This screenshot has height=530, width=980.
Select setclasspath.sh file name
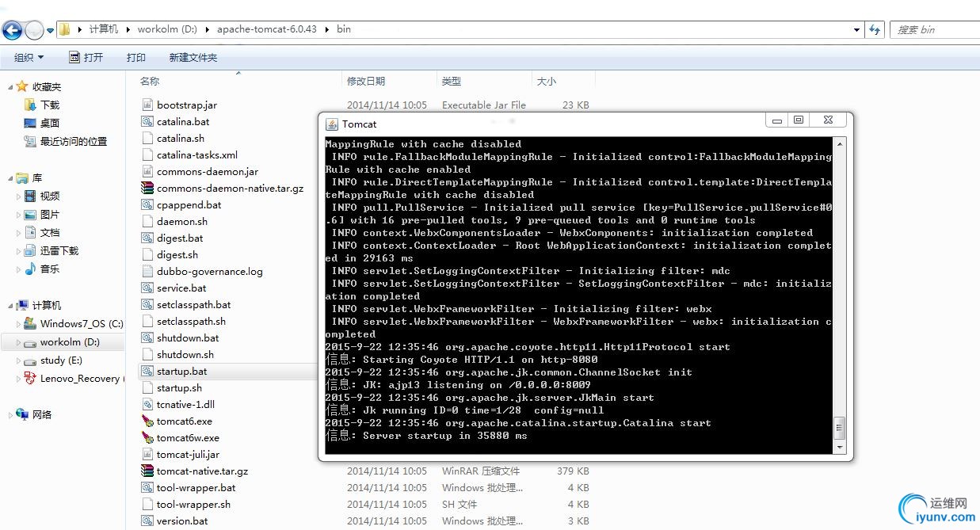coord(191,321)
